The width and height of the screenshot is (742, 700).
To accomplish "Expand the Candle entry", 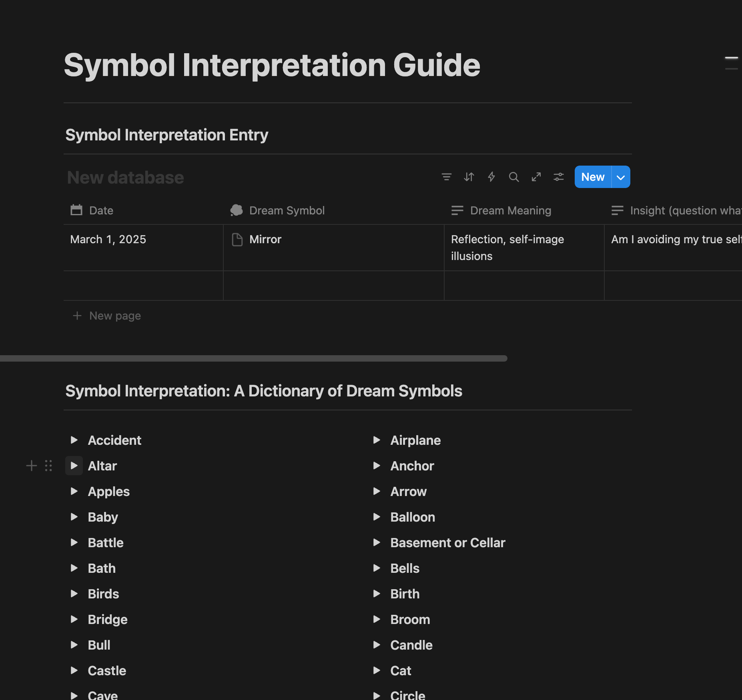I will coord(377,645).
